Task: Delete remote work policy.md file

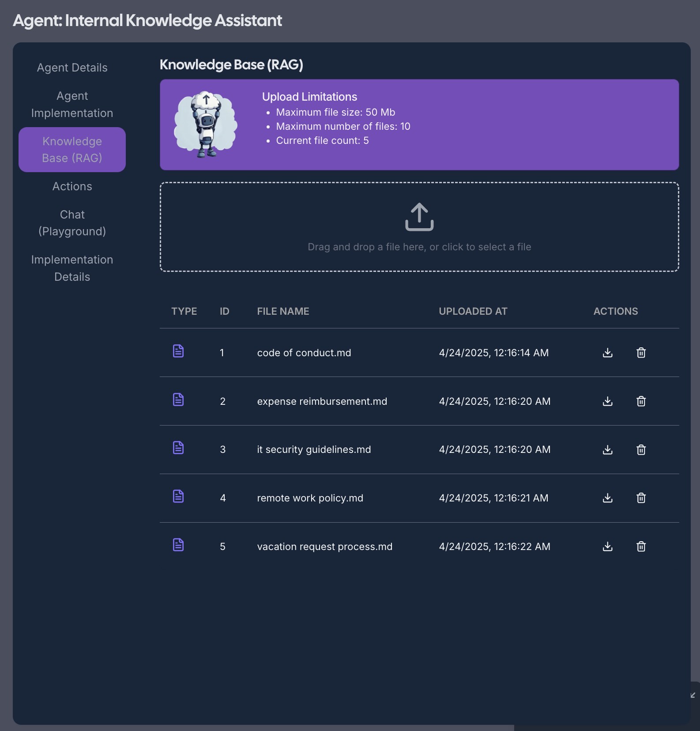Action: [641, 498]
